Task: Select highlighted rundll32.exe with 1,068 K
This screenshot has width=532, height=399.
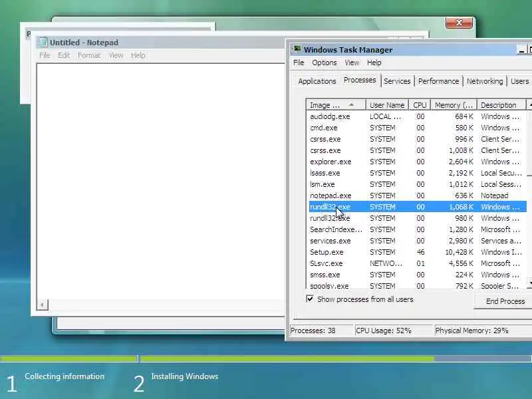Action: point(418,207)
